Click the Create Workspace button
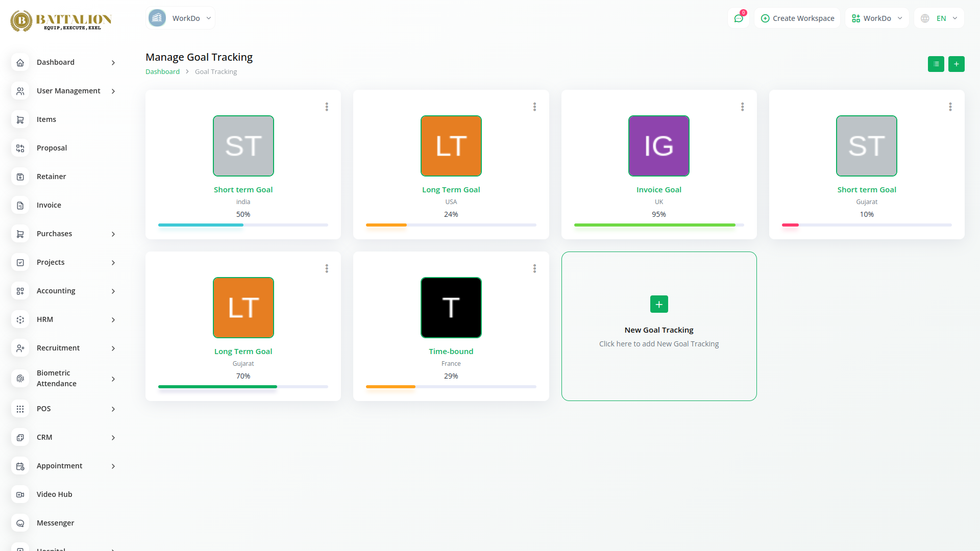Viewport: 980px width, 551px height. [797, 18]
